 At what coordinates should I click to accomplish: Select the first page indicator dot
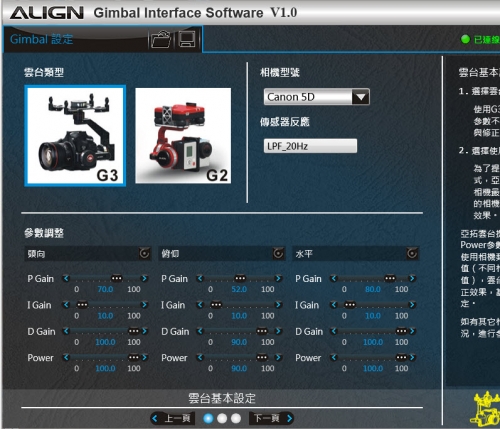coord(208,418)
